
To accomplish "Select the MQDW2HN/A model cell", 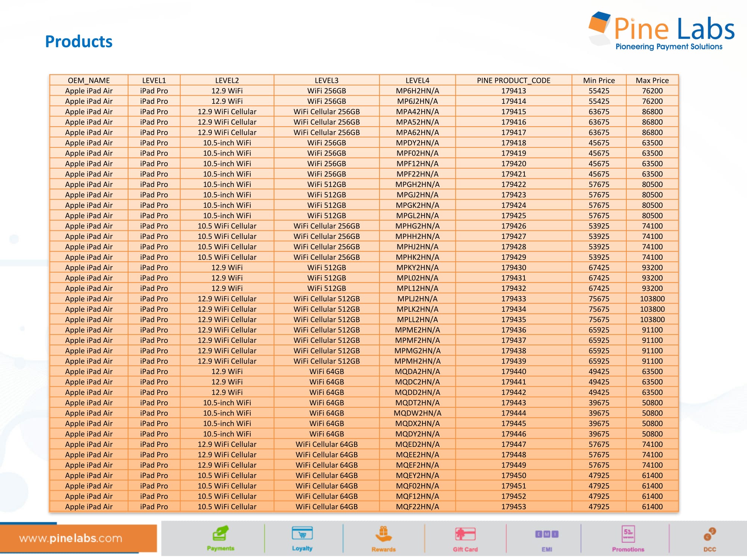I will [x=417, y=413].
